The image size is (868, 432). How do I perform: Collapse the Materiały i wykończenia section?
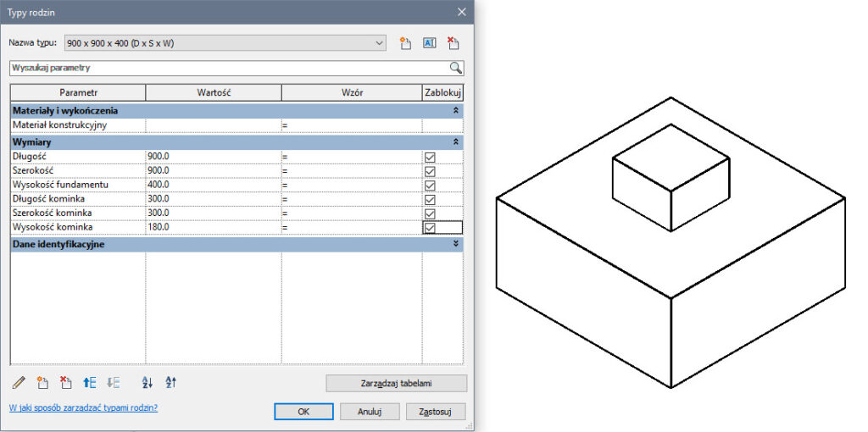(x=456, y=110)
